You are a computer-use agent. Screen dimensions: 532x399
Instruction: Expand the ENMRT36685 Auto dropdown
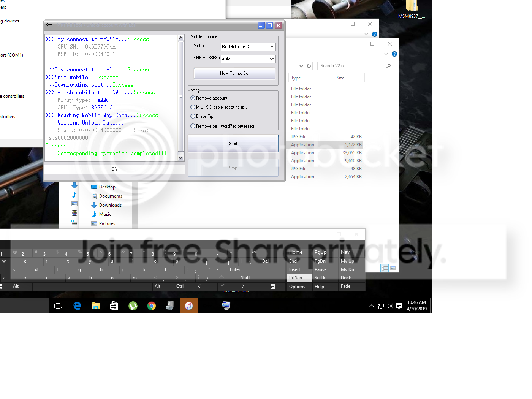248,59
